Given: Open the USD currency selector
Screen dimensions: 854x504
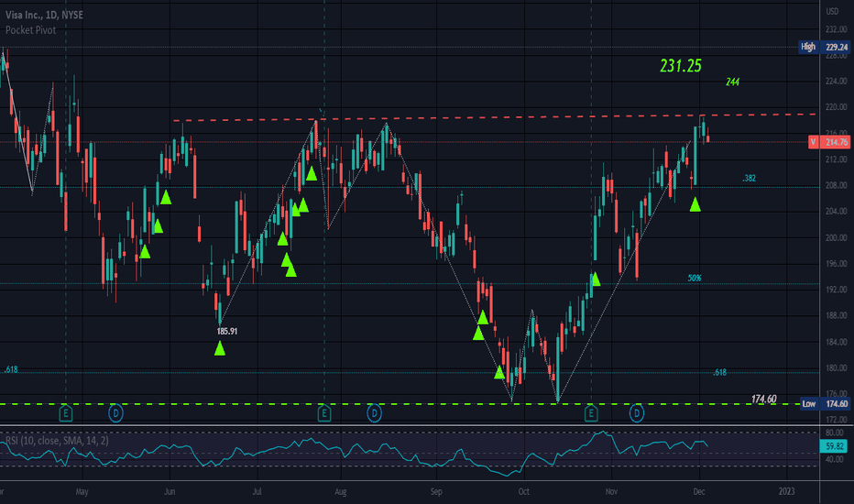Looking at the screenshot, I should pos(832,11).
